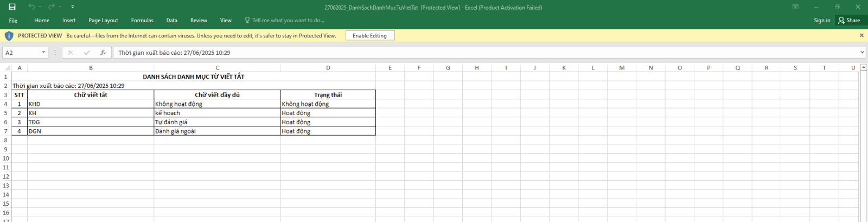Dismiss the Protected View message bar
The image size is (868, 222).
click(x=861, y=36)
